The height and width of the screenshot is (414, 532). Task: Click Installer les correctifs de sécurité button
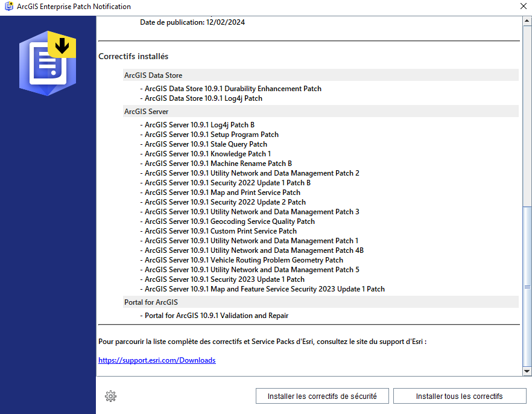click(x=322, y=396)
